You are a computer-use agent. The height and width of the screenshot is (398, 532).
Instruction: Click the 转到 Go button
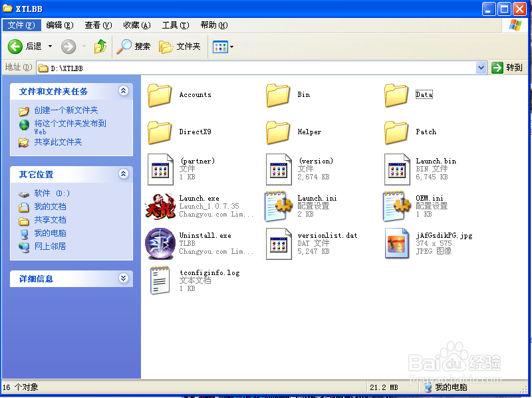tap(507, 68)
